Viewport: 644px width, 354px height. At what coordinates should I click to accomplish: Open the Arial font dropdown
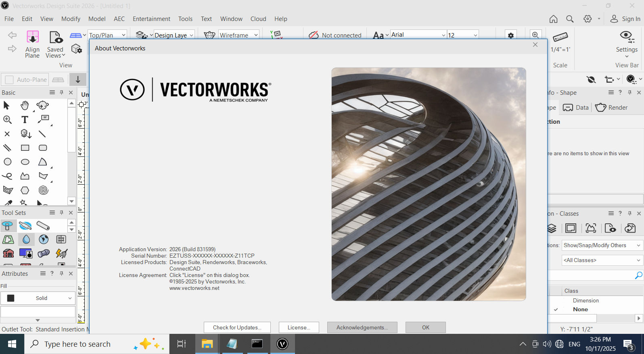(418, 35)
